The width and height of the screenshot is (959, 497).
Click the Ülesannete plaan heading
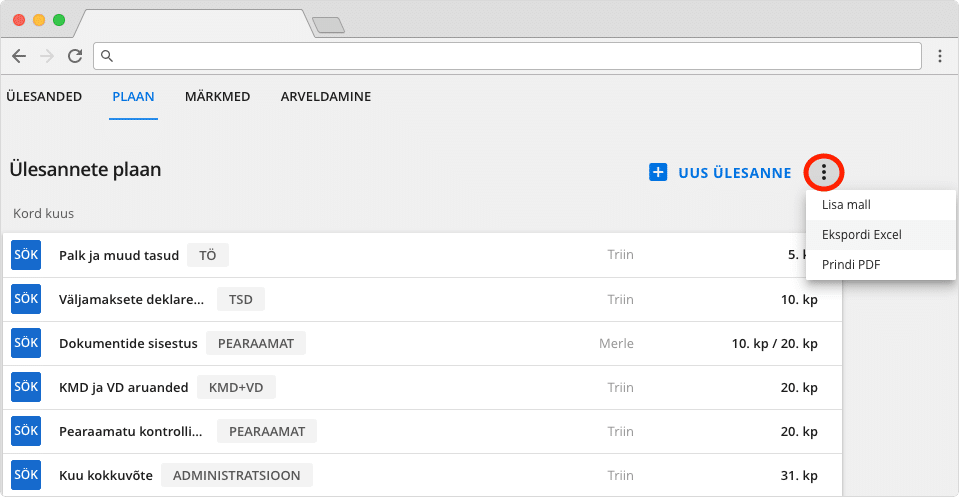pyautogui.click(x=85, y=169)
